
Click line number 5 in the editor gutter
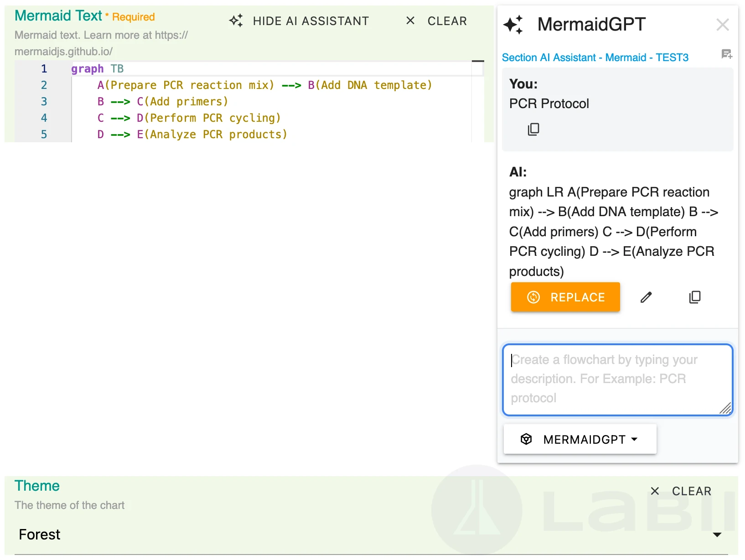[44, 135]
